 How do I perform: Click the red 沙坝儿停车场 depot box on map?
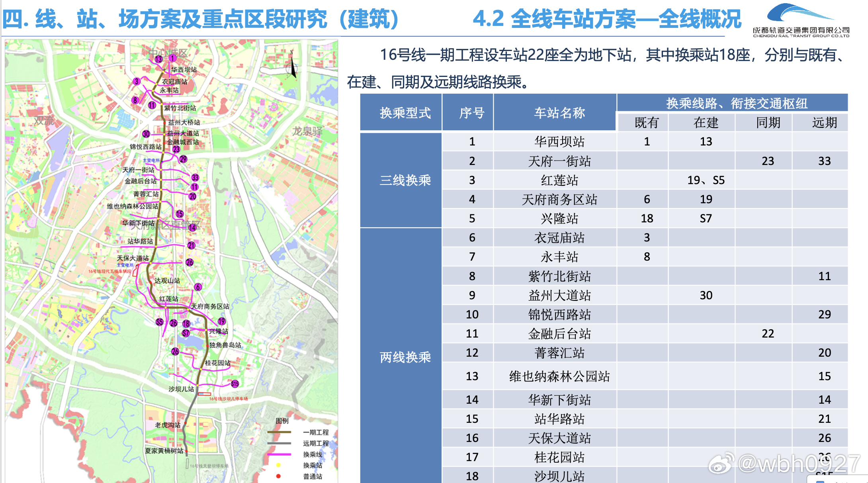pyautogui.click(x=205, y=394)
